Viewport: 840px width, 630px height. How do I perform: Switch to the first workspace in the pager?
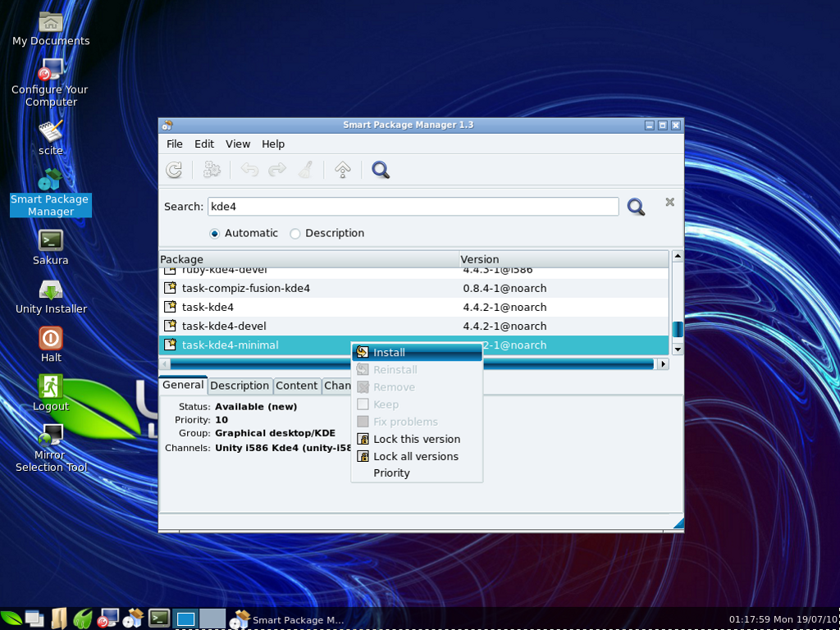[x=185, y=619]
